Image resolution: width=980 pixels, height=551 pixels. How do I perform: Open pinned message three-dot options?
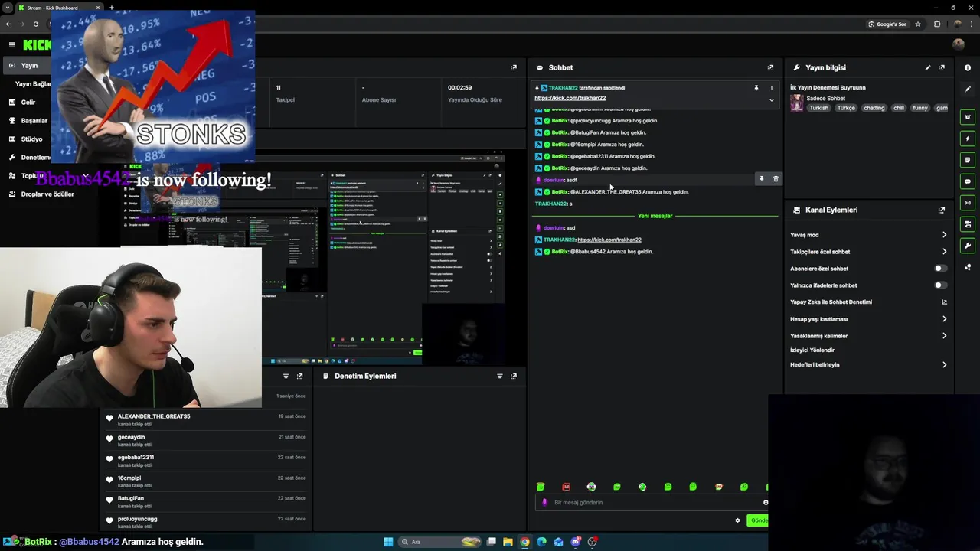tap(771, 88)
